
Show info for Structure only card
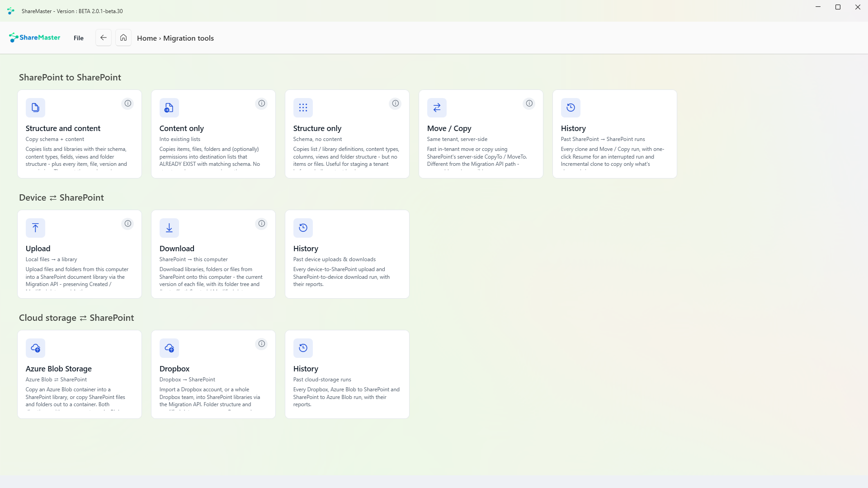pyautogui.click(x=396, y=103)
